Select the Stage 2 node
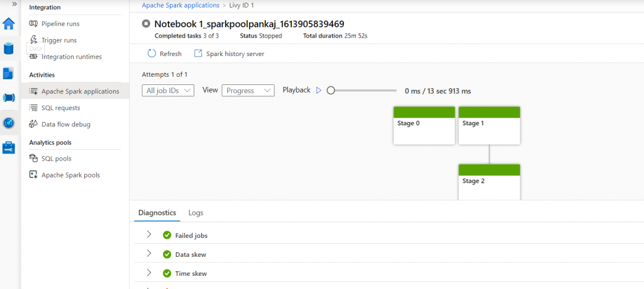Screen dimensions: 644x289 [x=489, y=182]
